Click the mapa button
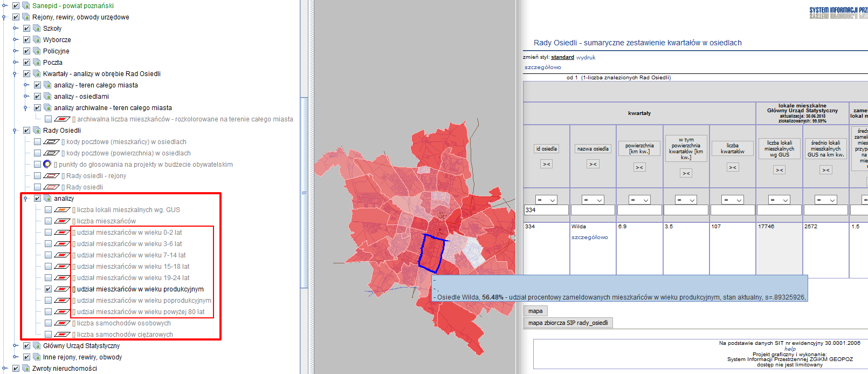 (x=535, y=311)
